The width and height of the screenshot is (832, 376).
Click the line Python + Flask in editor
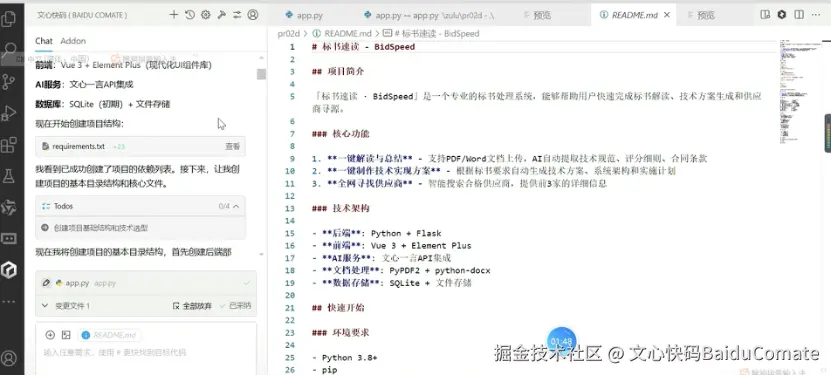(x=377, y=233)
